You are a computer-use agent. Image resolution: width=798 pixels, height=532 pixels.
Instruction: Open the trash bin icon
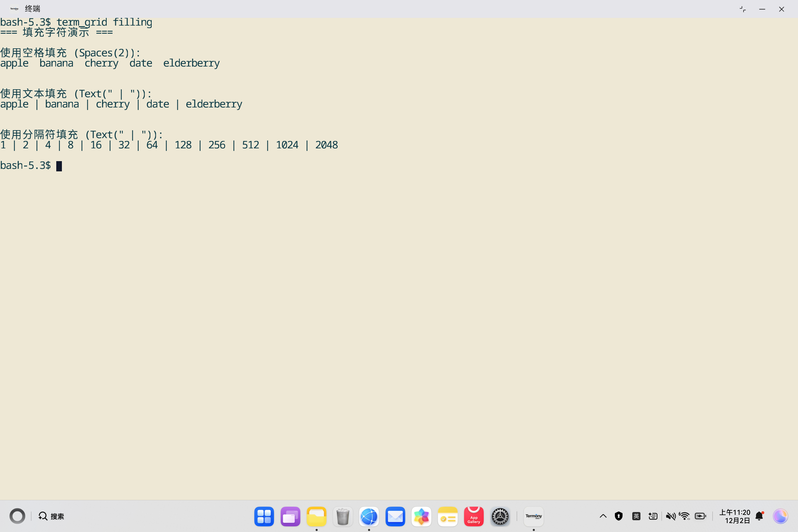343,516
